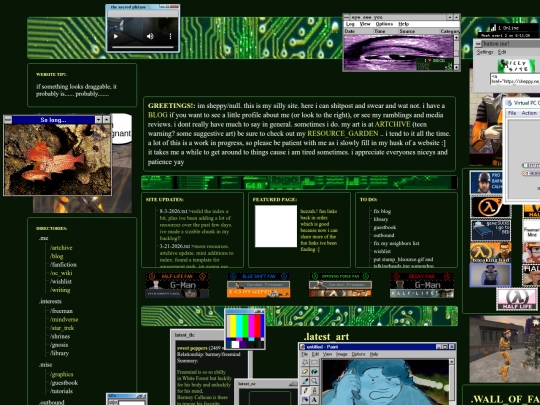540x405 pixels.
Task: Open video player three-dot options menu
Action: 170,36
